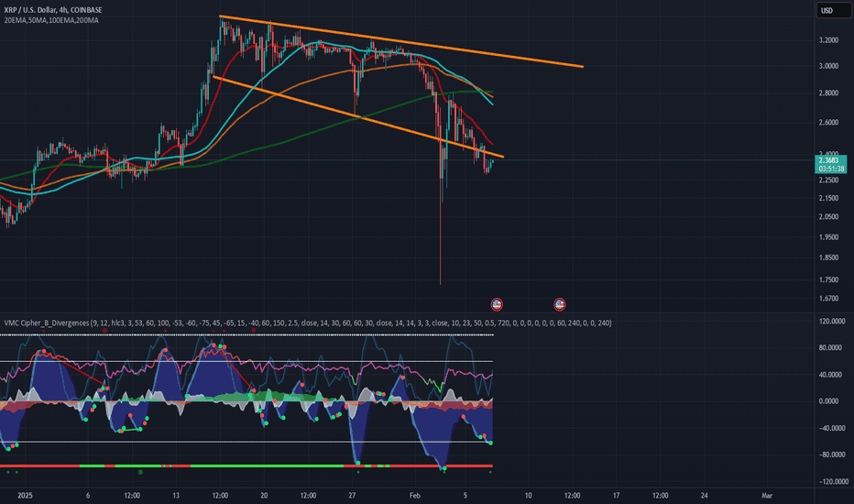The image size is (854, 504).
Task: Click the -80.0000 indicator scale label
Action: [832, 455]
